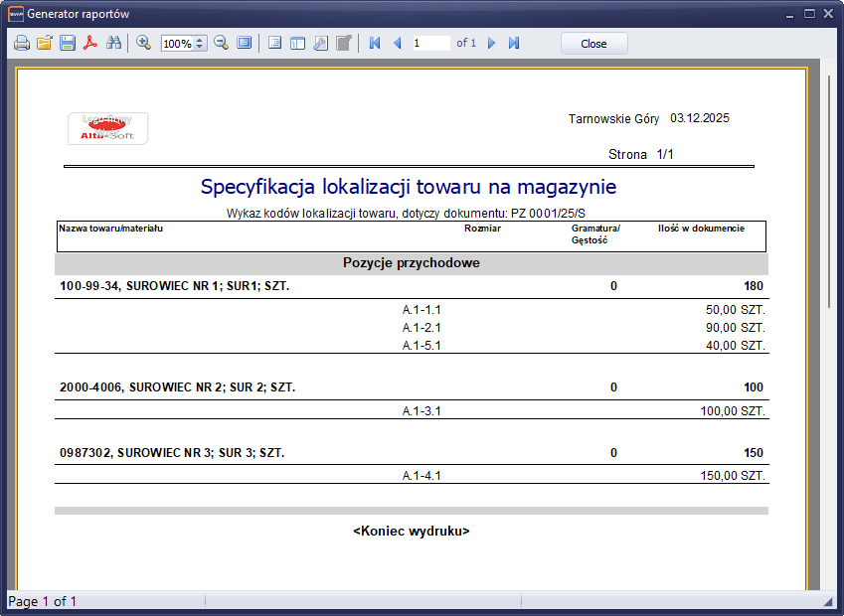Image resolution: width=844 pixels, height=616 pixels.
Task: Open page settings icon
Action: [320, 44]
